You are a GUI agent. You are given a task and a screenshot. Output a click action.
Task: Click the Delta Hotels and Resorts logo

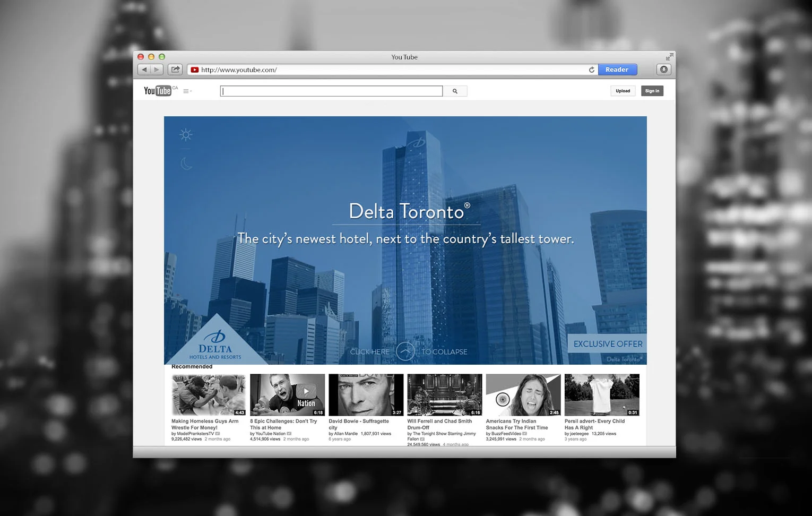point(215,345)
